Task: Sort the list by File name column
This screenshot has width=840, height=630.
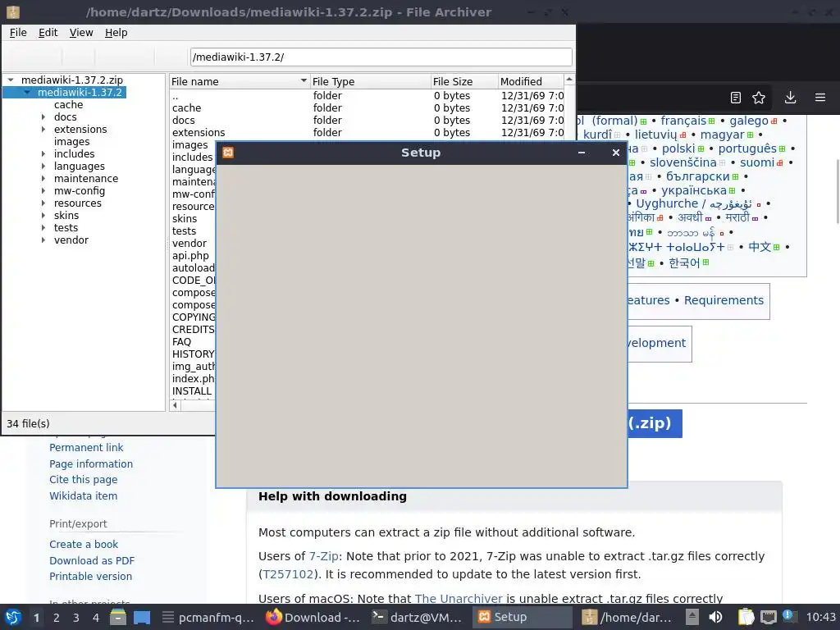Action: click(x=240, y=81)
